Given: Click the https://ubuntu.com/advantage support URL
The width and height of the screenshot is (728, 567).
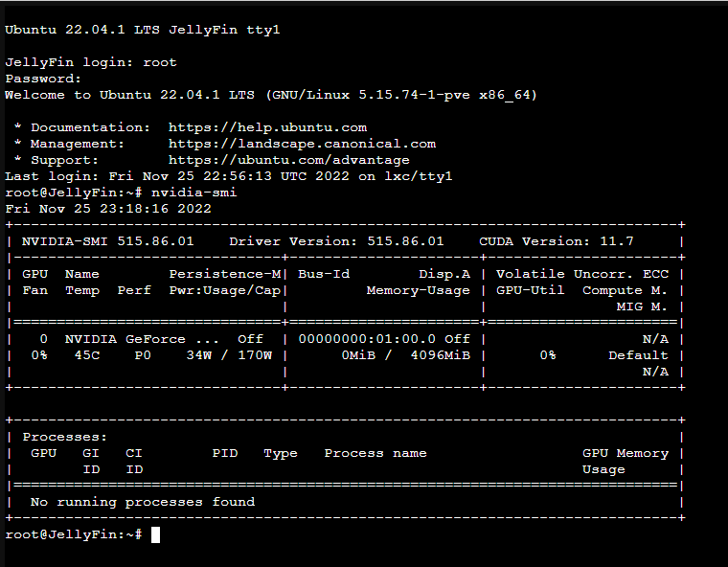Looking at the screenshot, I should 289,160.
